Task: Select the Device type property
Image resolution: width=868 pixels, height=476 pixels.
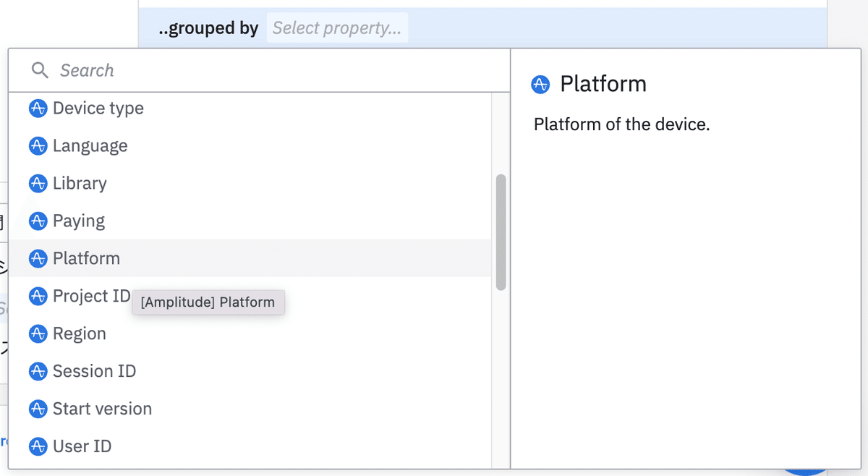Action: 98,109
